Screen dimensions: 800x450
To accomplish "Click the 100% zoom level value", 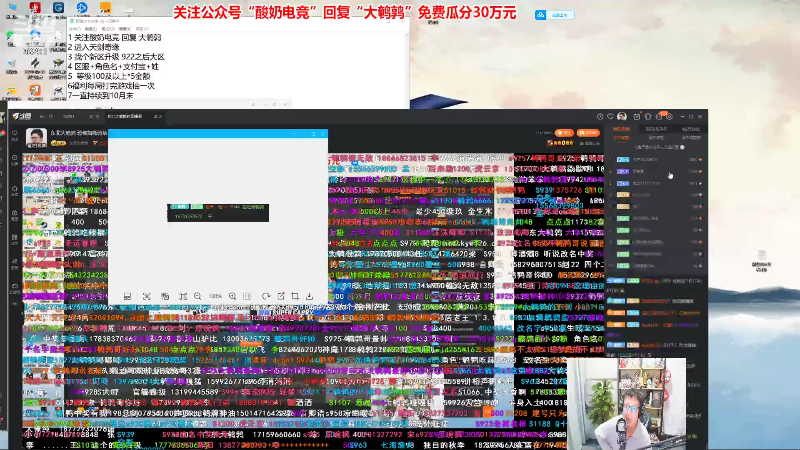I will (215, 296).
